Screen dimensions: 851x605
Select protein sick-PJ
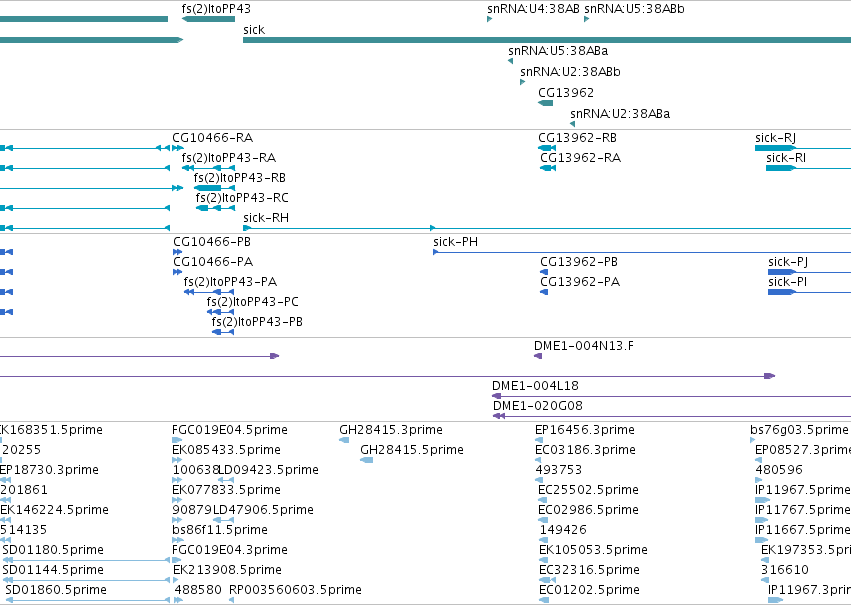coord(788,262)
